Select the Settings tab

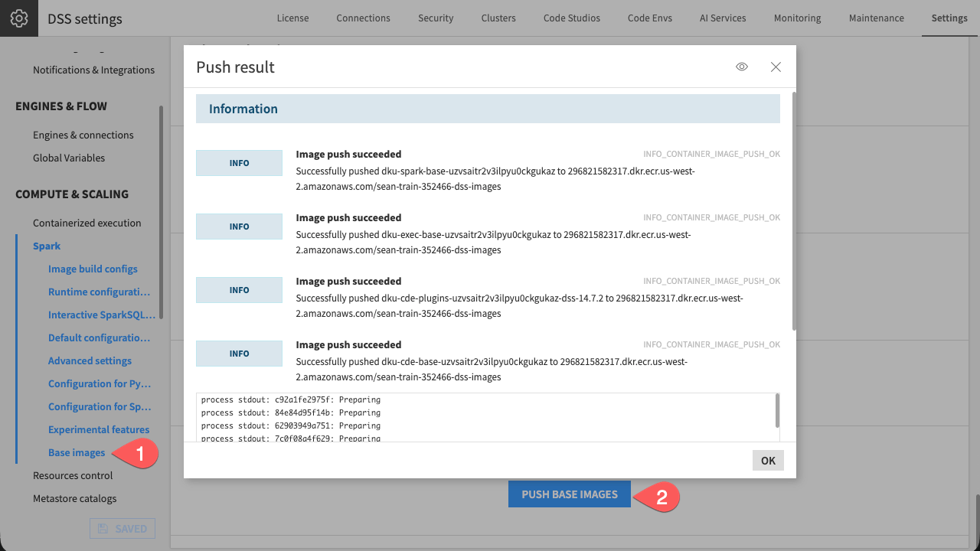tap(949, 18)
